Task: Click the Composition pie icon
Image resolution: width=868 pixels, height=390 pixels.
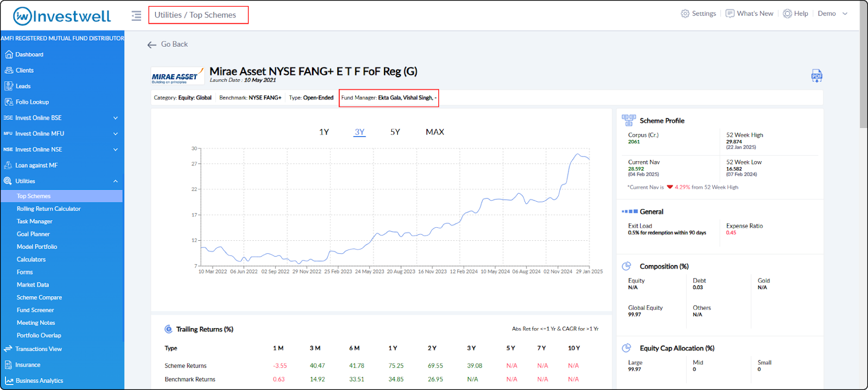Action: click(627, 266)
